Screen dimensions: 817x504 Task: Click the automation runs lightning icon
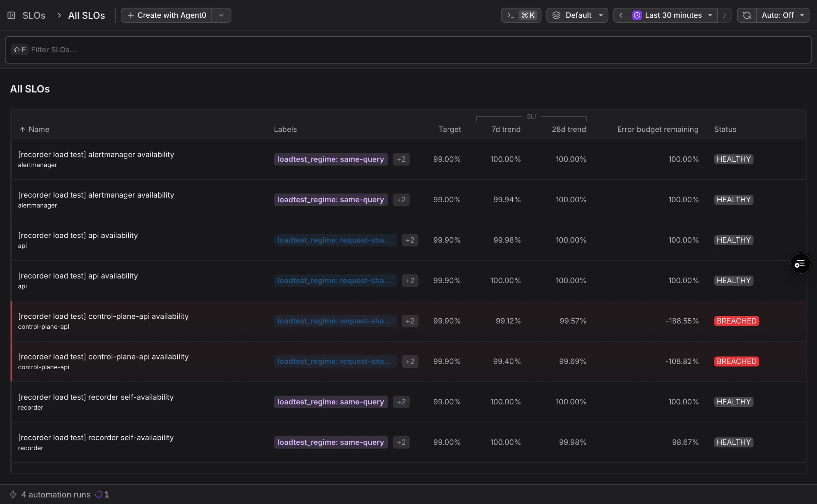13,494
